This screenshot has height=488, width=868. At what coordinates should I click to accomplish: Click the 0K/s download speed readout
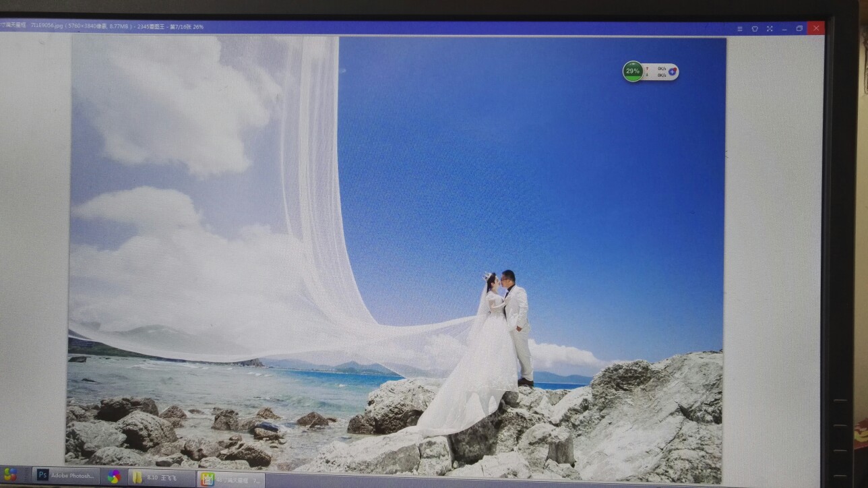click(x=662, y=75)
